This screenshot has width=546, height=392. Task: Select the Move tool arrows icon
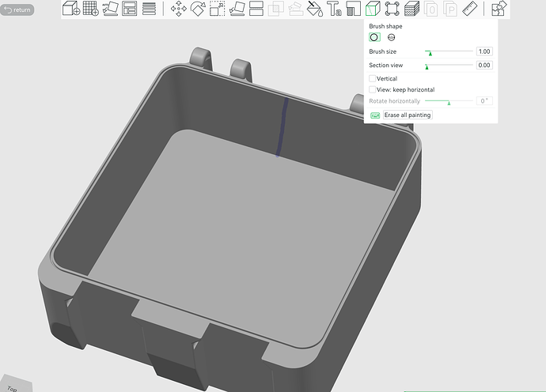coord(179,9)
